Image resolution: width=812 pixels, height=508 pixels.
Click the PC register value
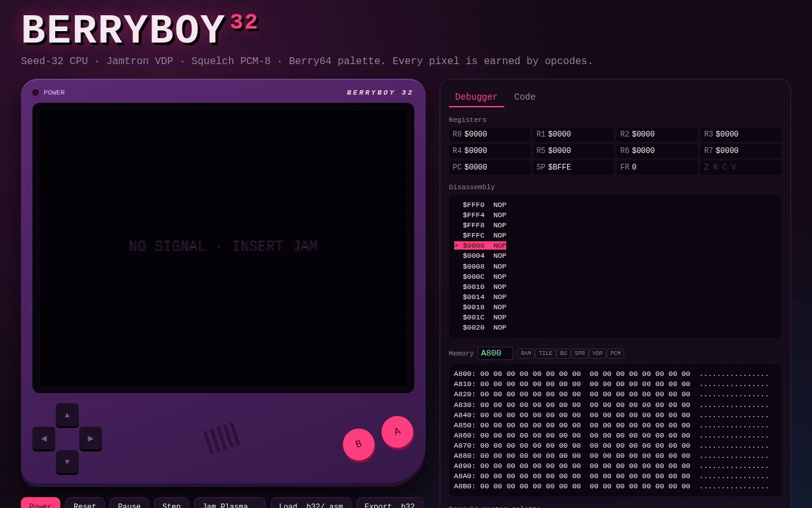pyautogui.click(x=476, y=168)
